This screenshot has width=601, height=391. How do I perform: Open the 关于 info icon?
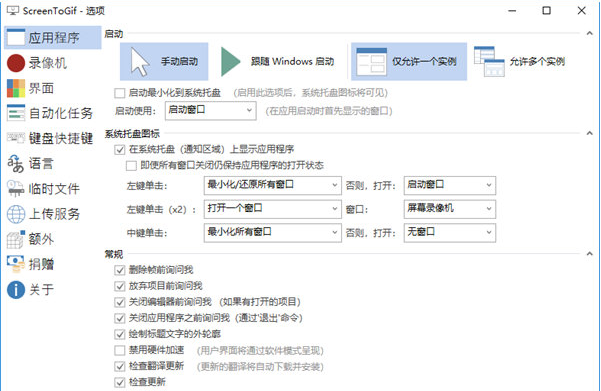point(16,289)
